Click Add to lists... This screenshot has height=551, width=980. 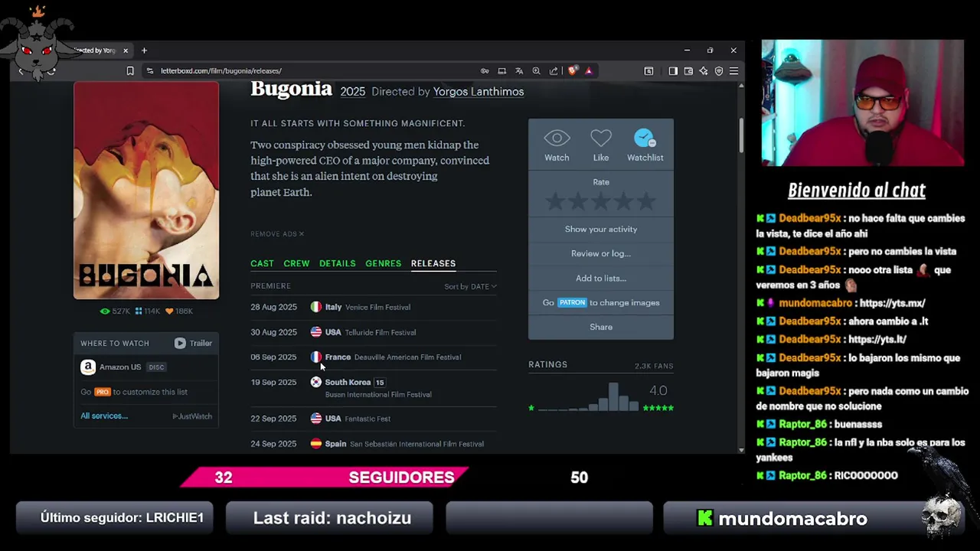pyautogui.click(x=601, y=278)
